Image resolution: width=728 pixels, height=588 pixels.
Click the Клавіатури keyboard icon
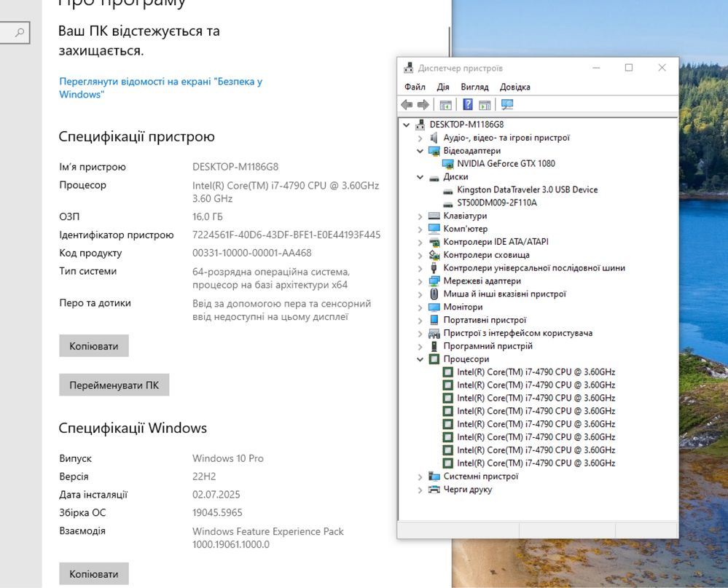434,216
